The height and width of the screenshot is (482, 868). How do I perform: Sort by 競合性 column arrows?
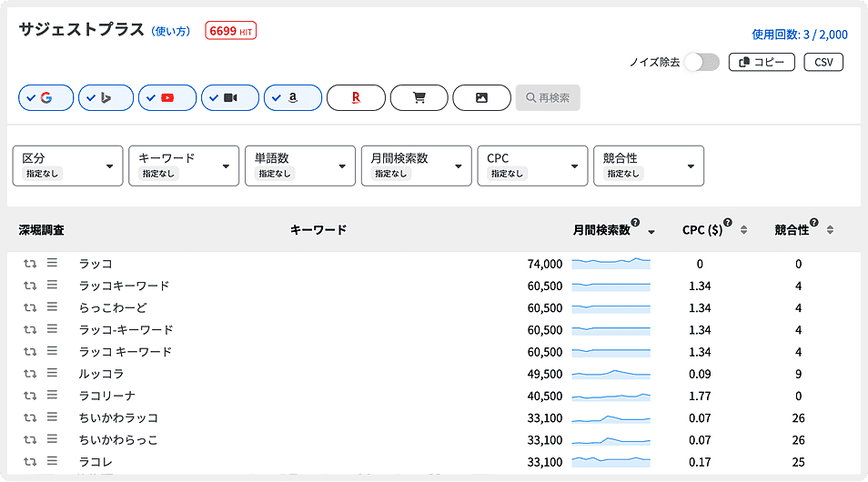830,230
